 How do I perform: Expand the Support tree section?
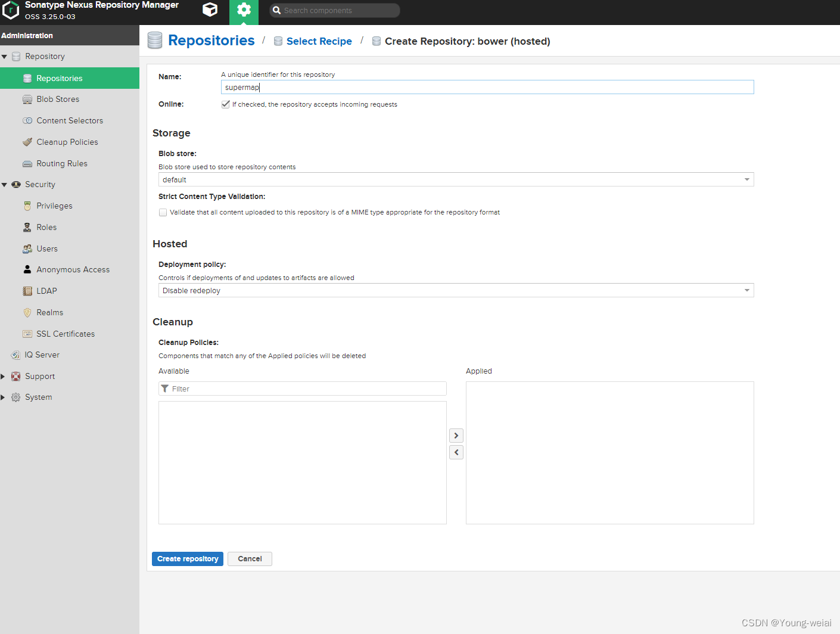click(x=3, y=377)
